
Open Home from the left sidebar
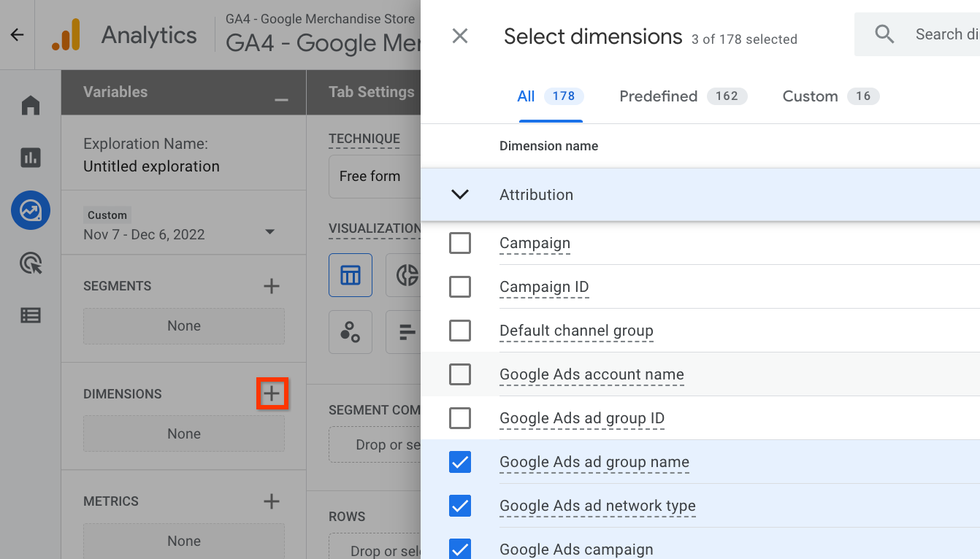click(31, 106)
